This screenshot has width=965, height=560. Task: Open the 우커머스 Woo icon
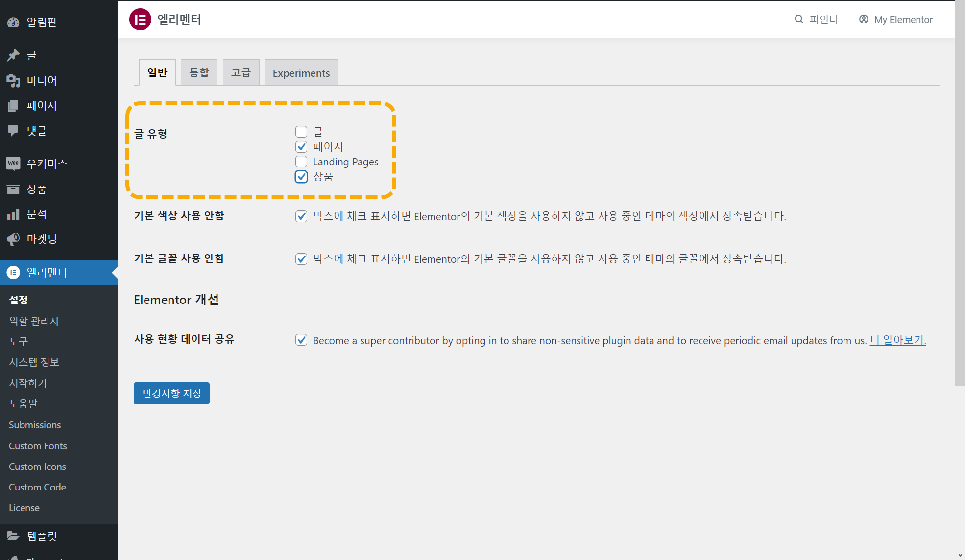(13, 163)
